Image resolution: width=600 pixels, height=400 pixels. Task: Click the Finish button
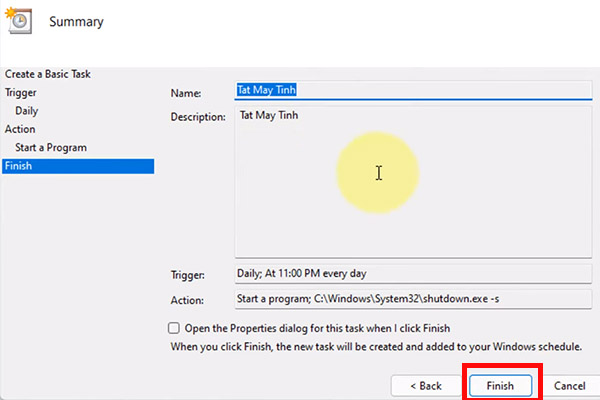(500, 385)
